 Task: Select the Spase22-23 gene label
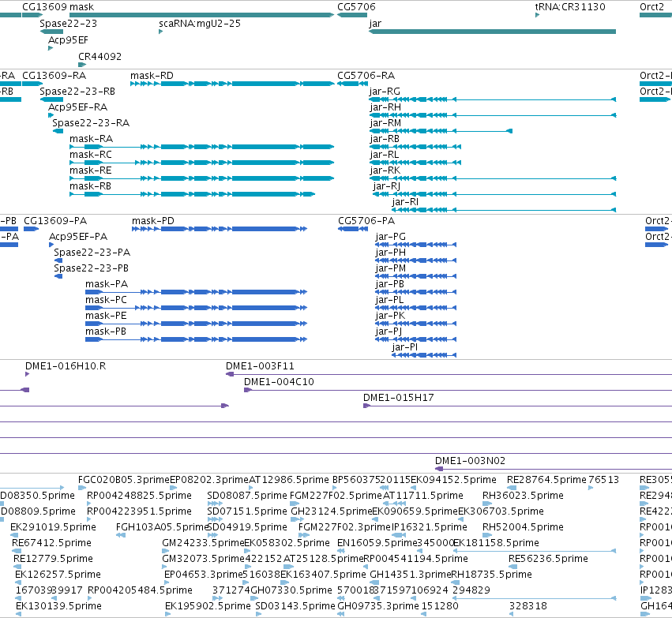(68, 24)
